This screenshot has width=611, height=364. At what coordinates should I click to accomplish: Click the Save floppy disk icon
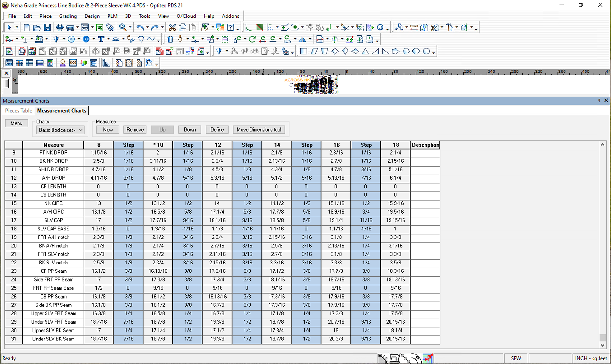(47, 28)
